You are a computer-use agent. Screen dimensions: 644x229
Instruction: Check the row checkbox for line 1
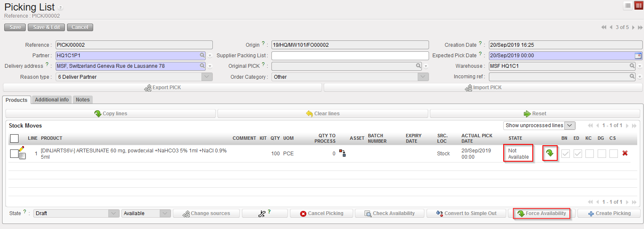pos(14,154)
